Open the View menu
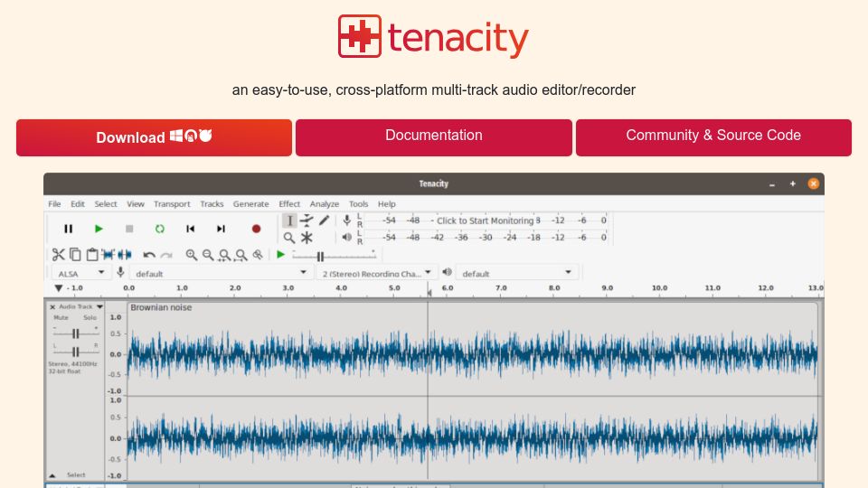The height and width of the screenshot is (488, 868). (135, 203)
